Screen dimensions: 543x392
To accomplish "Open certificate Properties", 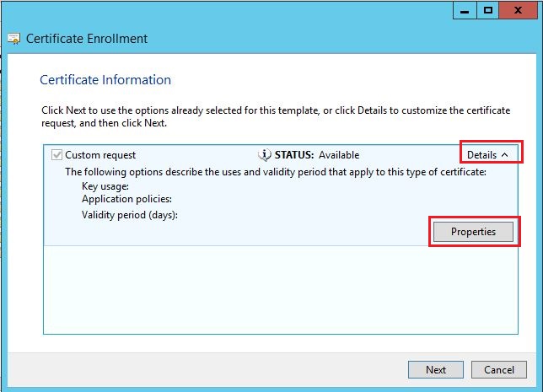I will (472, 232).
